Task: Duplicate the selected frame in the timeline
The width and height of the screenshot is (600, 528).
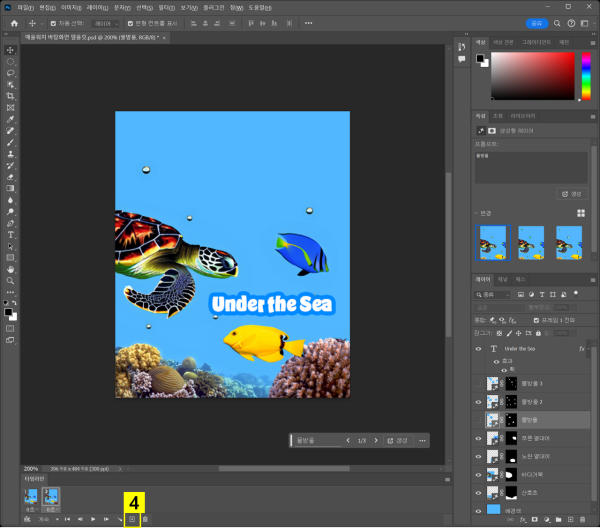Action: [x=131, y=519]
